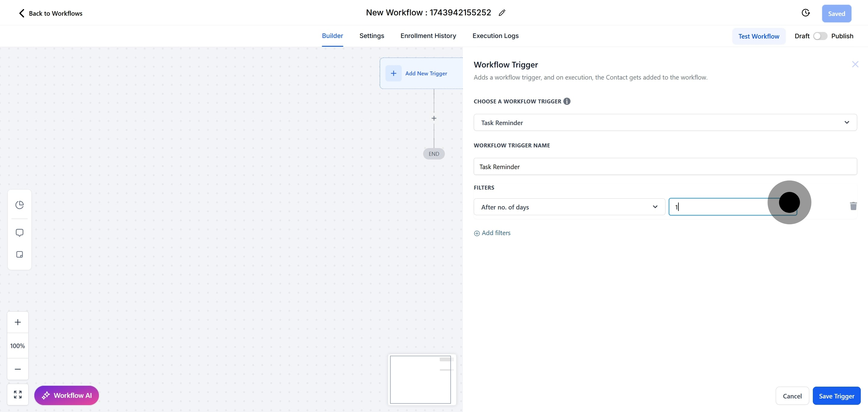The image size is (868, 412).
Task: Click the fit-to-screen expand icon
Action: coord(18,394)
